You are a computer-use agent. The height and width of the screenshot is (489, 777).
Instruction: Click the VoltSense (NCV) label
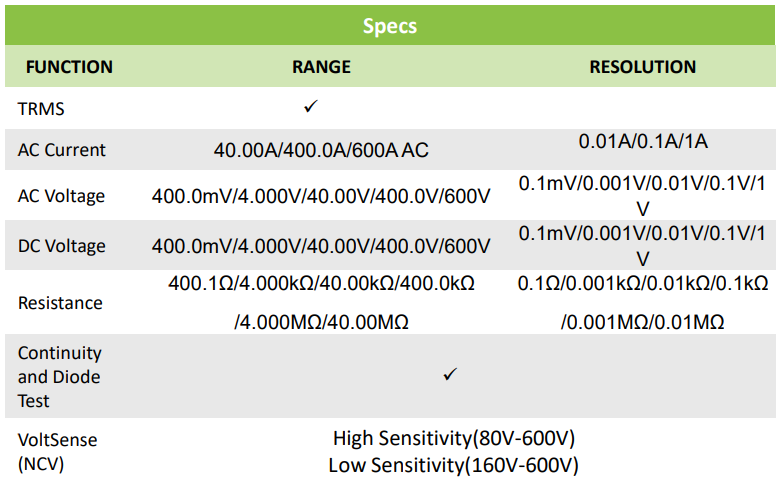58,451
